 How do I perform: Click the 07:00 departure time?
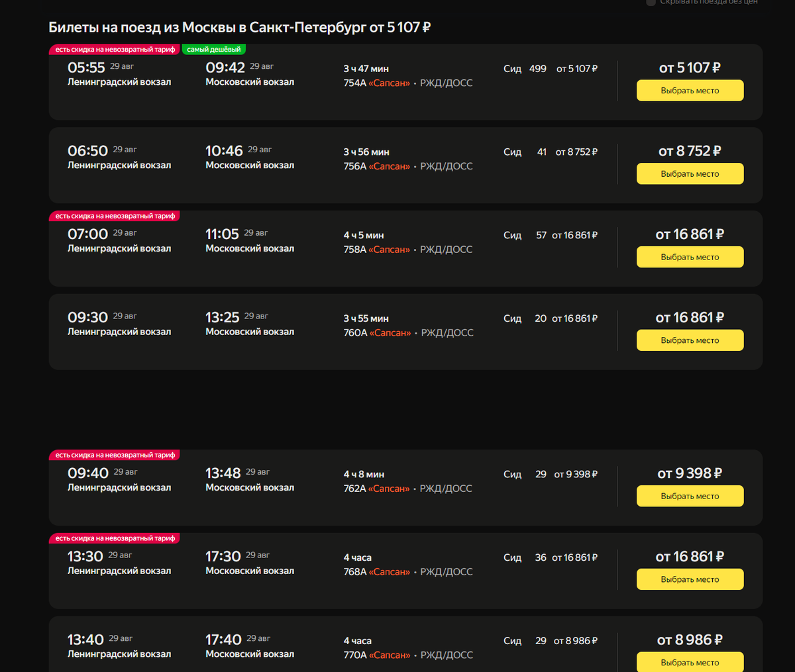coord(87,234)
